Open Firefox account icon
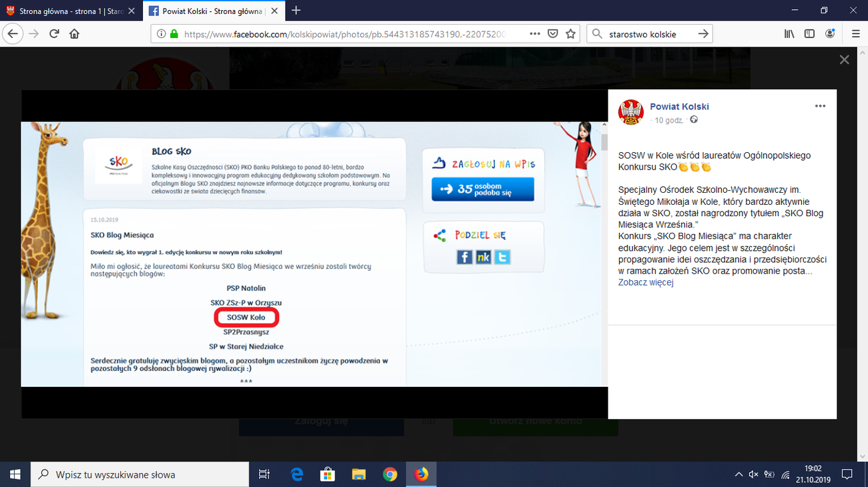The height and width of the screenshot is (487, 868). (830, 33)
